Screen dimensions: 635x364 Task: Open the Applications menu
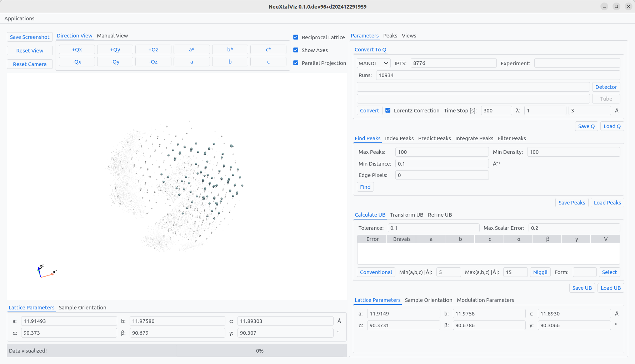point(19,19)
